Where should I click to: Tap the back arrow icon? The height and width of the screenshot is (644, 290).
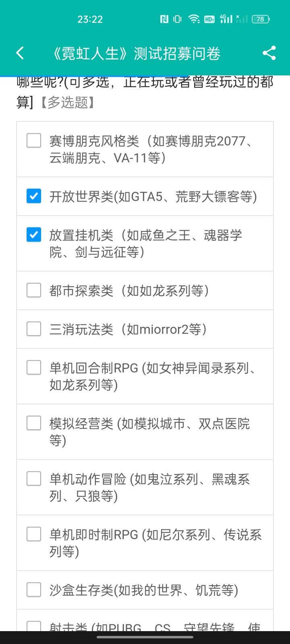20,53
